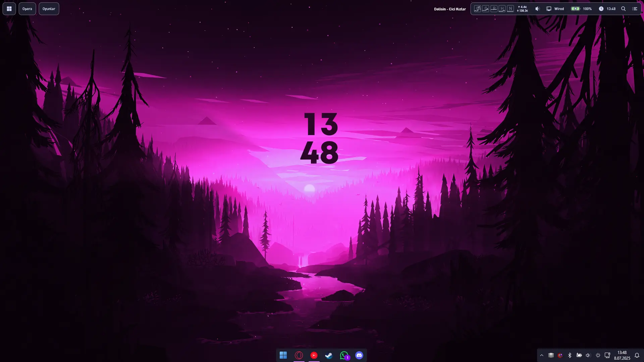Image resolution: width=644 pixels, height=362 pixels.
Task: Open volume control from system tray
Action: [588, 355]
